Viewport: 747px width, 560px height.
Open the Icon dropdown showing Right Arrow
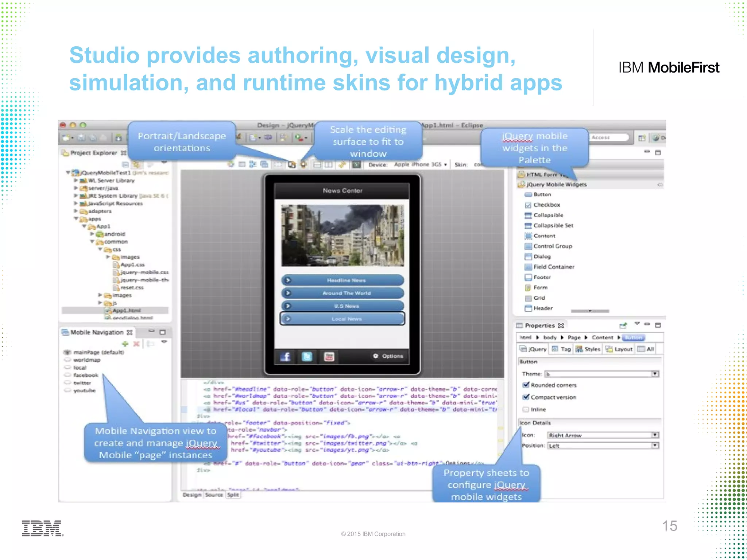coord(655,435)
